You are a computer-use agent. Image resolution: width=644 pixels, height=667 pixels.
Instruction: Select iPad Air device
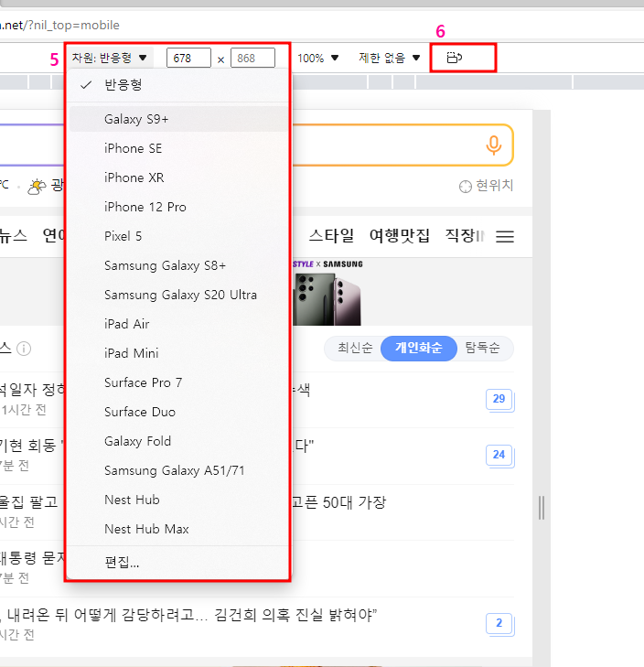pos(177,324)
